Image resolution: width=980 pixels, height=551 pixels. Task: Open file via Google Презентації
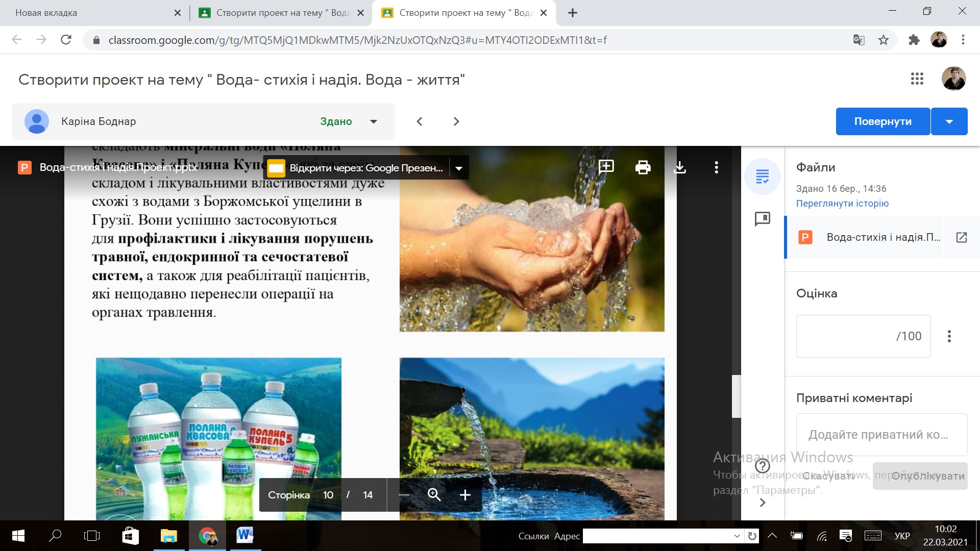[x=357, y=168]
